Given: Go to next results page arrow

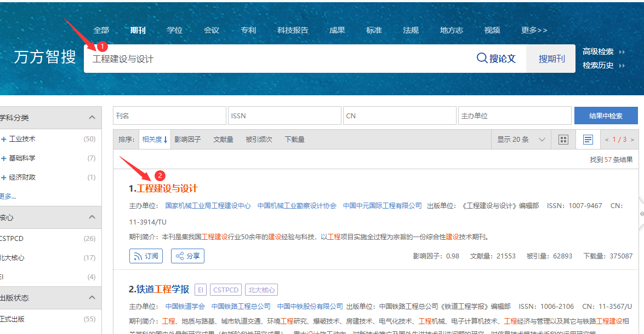Looking at the screenshot, I should tap(632, 140).
